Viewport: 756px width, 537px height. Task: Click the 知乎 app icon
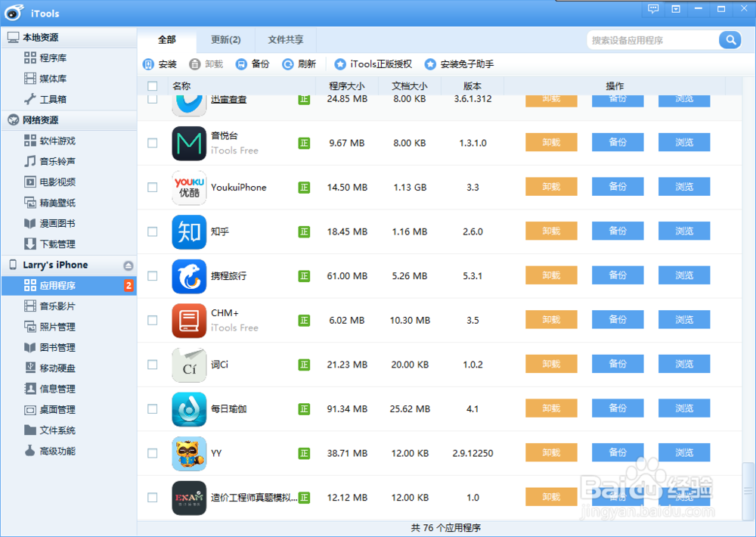[189, 232]
